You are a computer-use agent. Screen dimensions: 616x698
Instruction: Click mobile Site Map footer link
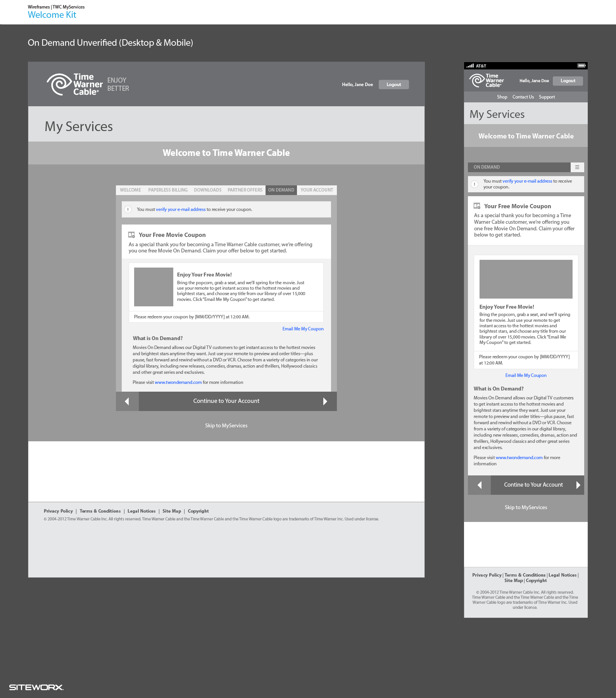[x=514, y=581]
